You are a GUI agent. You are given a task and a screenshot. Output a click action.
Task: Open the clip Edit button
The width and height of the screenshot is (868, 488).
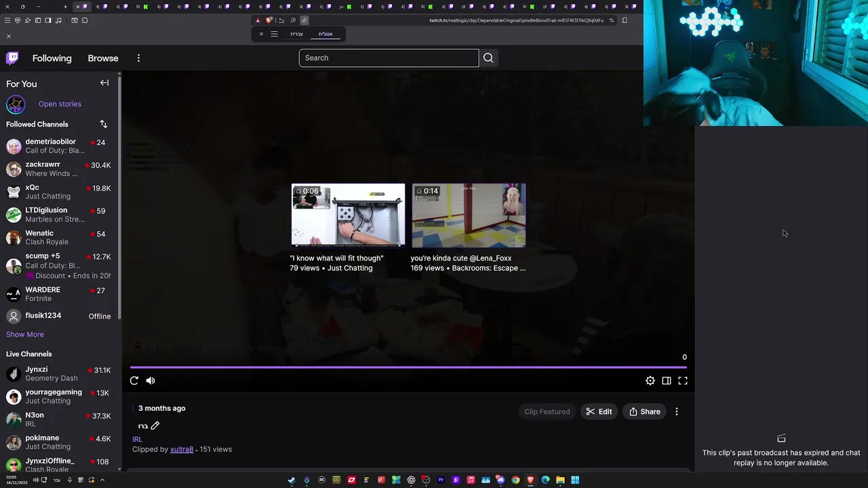599,411
